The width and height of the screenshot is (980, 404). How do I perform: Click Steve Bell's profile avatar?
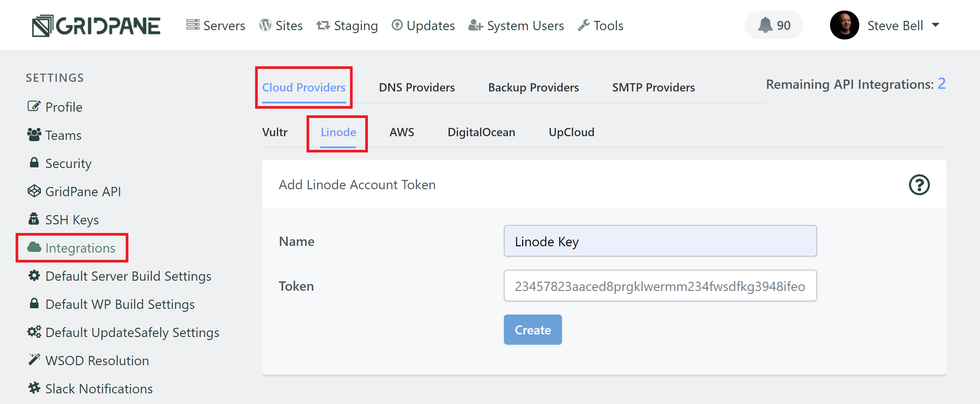click(844, 25)
